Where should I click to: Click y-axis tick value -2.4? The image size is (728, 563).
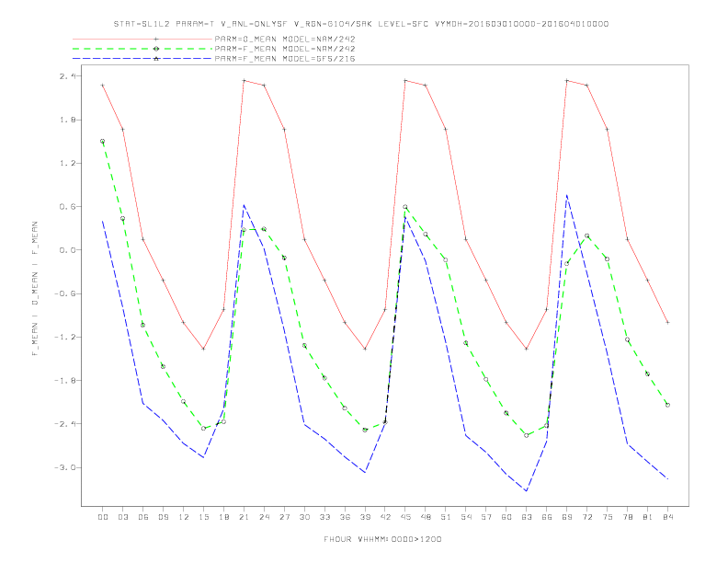pos(64,424)
